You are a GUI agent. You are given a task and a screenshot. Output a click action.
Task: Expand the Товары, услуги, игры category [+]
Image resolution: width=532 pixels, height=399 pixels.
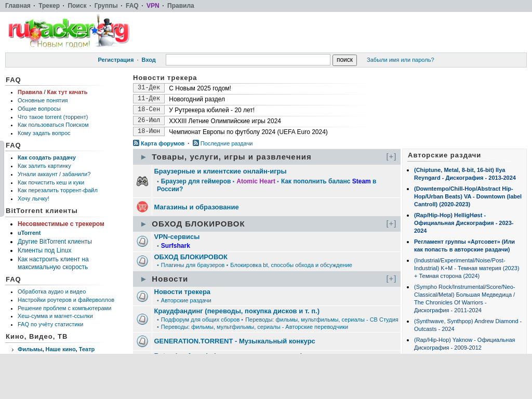pos(391,157)
